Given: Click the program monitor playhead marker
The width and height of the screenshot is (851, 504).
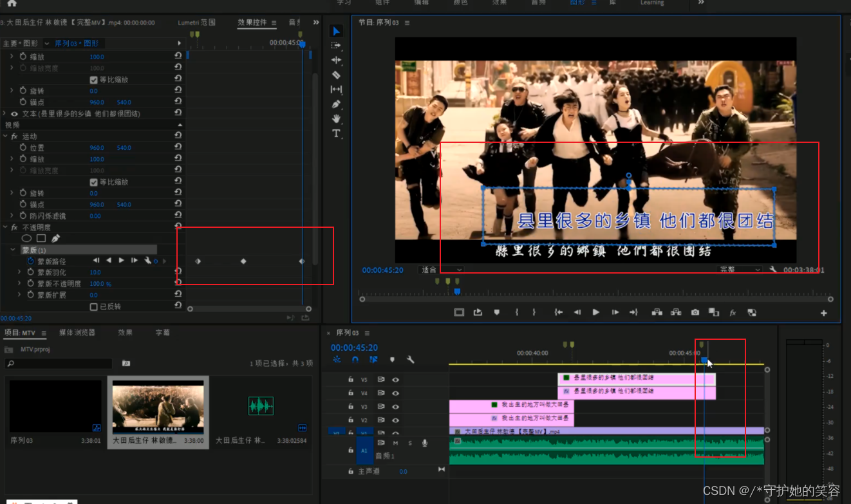Looking at the screenshot, I should click(457, 292).
